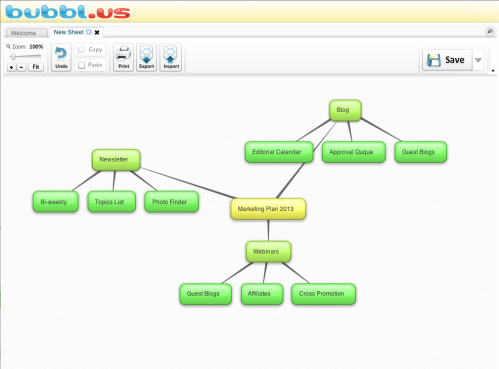Open the Import tool

pyautogui.click(x=171, y=57)
